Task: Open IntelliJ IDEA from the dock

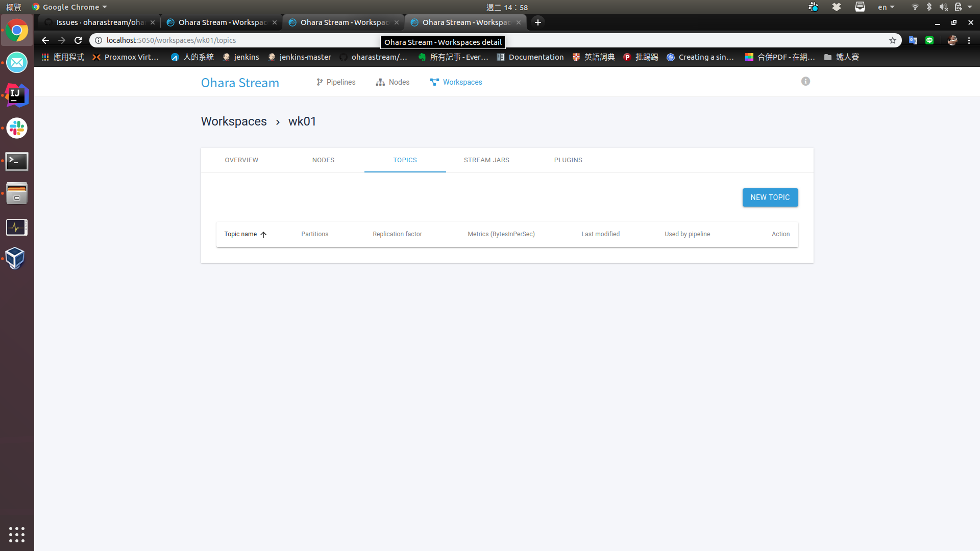Action: (17, 95)
